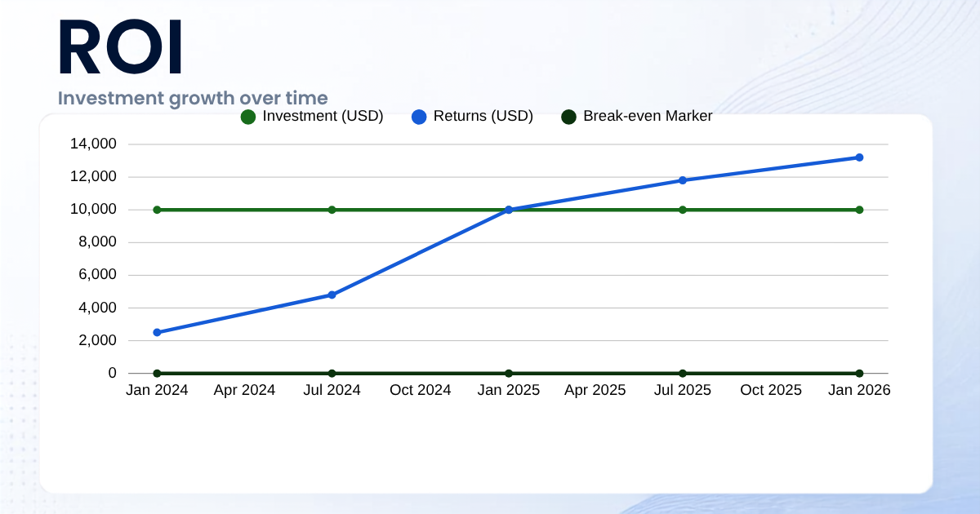This screenshot has height=514, width=980.
Task: Select the Investment data point at Jan 2024
Action: [157, 210]
